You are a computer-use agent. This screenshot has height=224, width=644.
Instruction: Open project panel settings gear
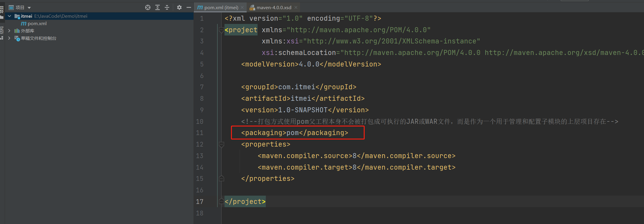179,7
